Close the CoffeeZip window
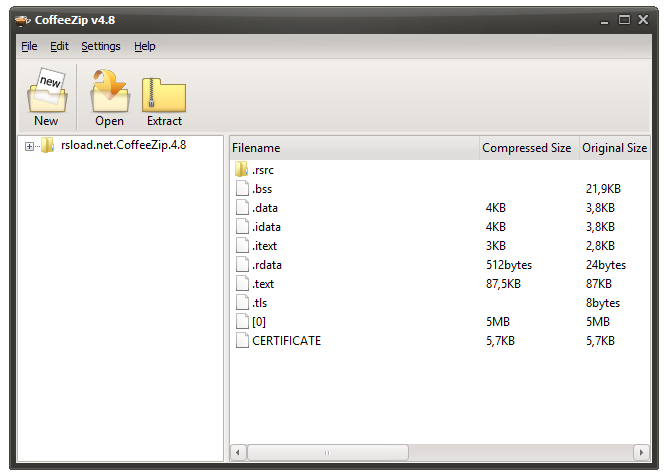 [x=643, y=20]
